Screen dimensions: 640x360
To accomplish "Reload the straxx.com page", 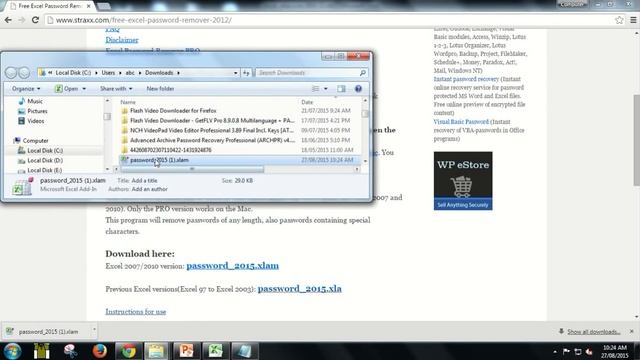I will [35, 20].
